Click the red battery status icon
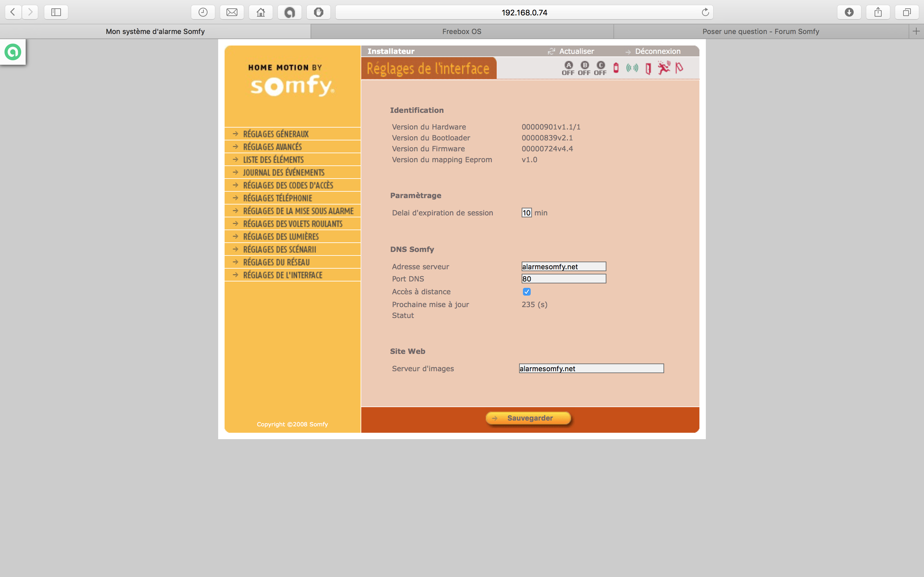 coord(616,68)
